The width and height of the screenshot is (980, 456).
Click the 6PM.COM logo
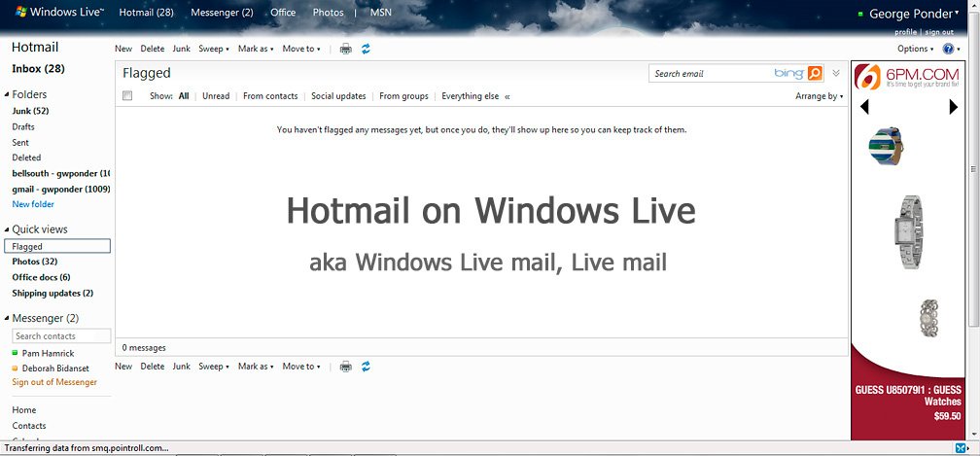tap(907, 76)
